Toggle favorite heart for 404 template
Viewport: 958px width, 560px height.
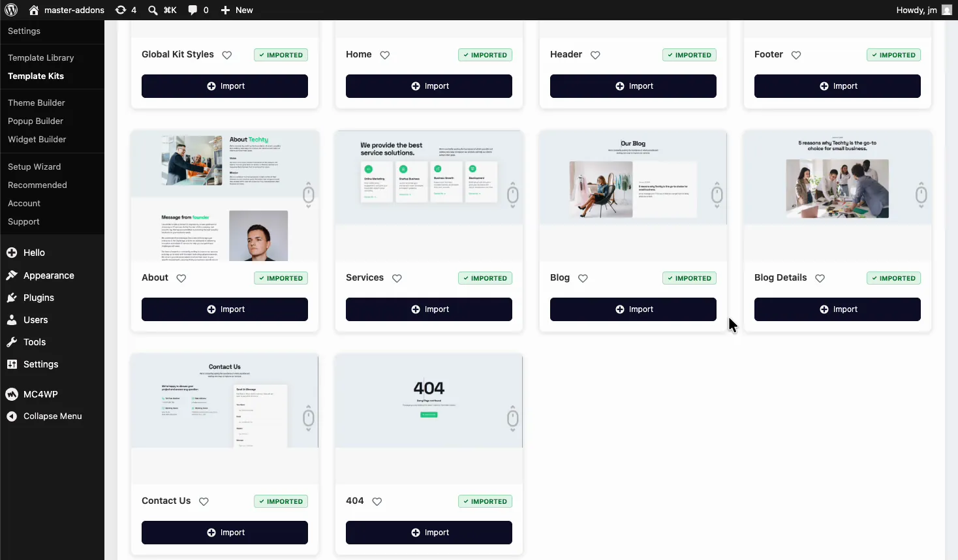tap(377, 502)
